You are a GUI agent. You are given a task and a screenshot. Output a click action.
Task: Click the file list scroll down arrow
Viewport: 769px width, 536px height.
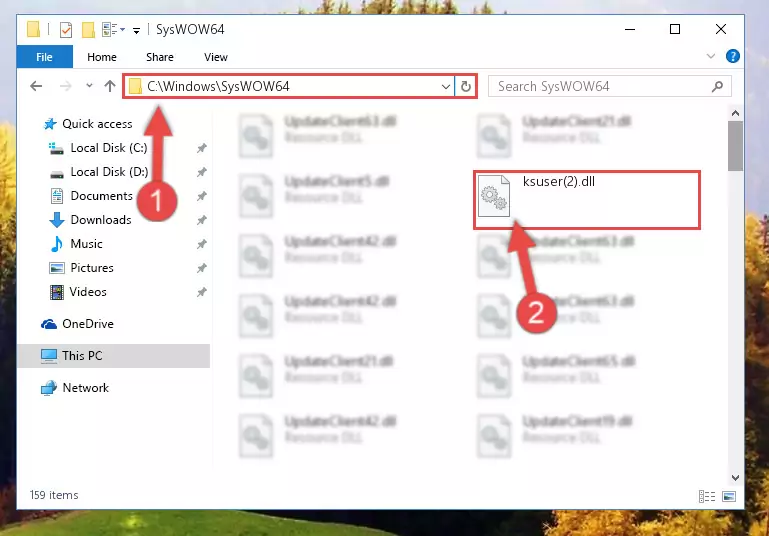click(x=735, y=478)
